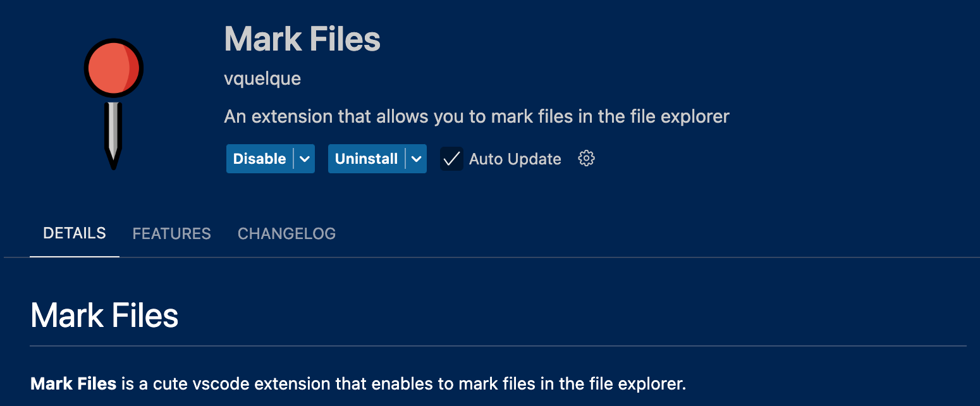Screen dimensions: 980x406
Task: Click the red pushpin extension icon
Action: pos(114,68)
